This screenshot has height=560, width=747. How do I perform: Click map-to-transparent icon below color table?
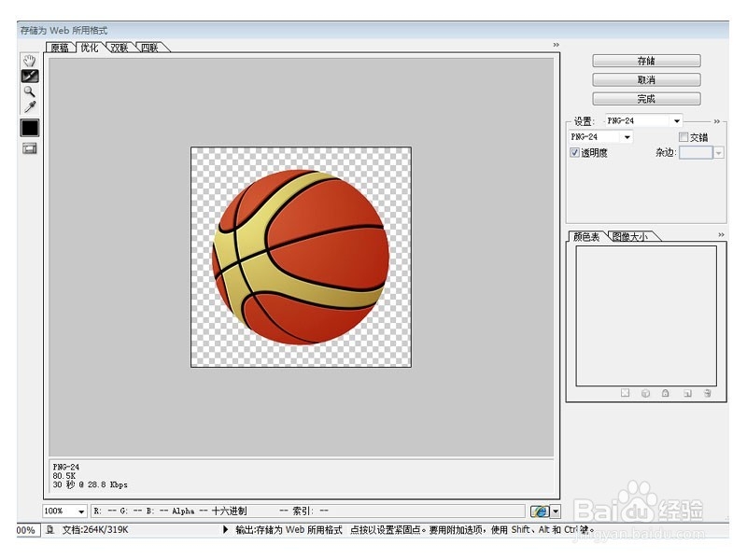tap(625, 393)
